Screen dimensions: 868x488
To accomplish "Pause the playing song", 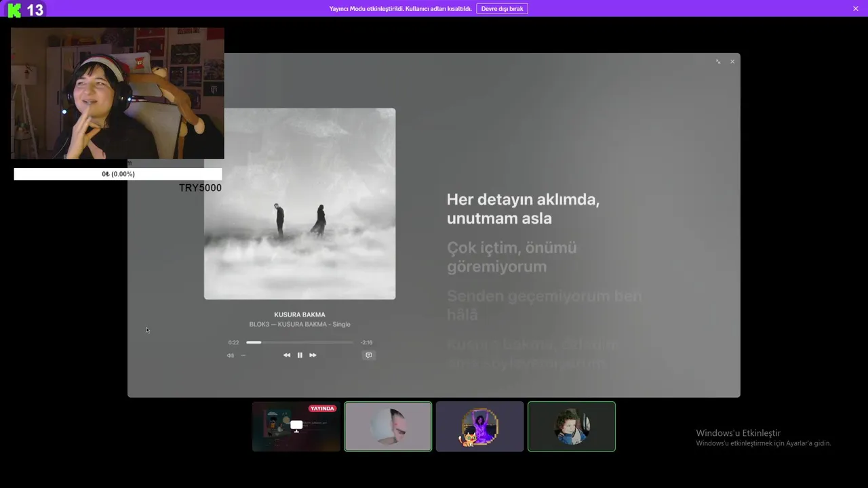I will point(300,355).
